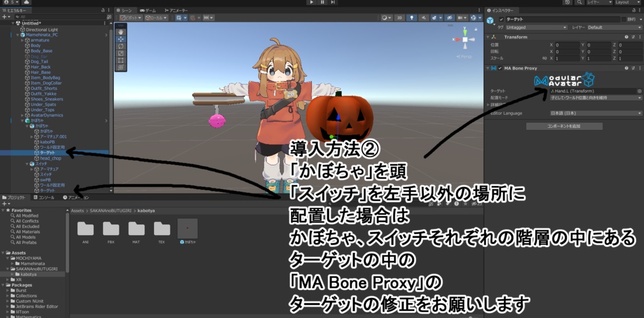
Task: Expand AvatarDynamics in Hierarchy
Action: pos(23,115)
